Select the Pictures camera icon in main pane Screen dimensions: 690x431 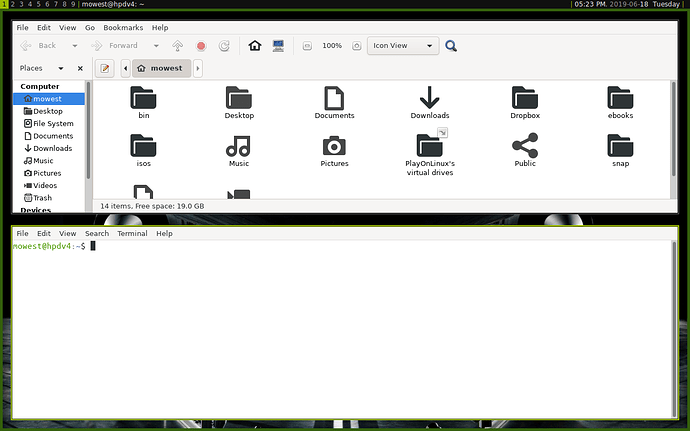334,146
